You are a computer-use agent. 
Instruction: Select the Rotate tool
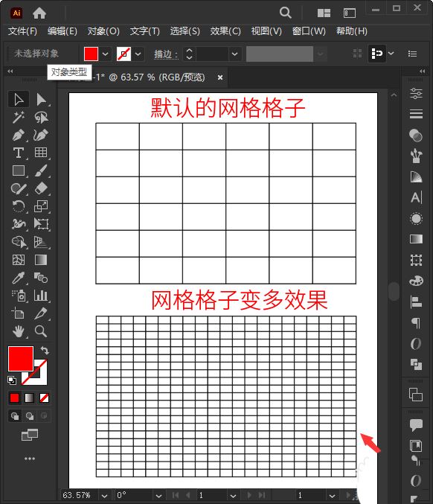coord(19,206)
